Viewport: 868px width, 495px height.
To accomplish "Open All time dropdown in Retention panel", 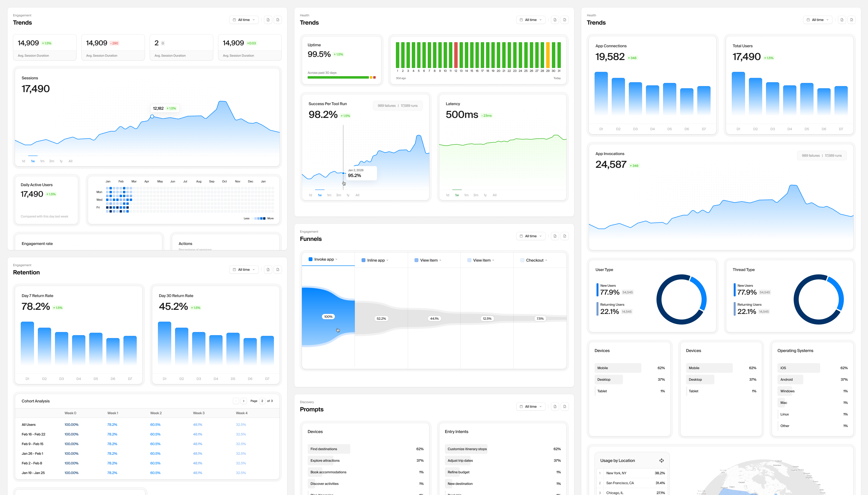I will point(244,270).
